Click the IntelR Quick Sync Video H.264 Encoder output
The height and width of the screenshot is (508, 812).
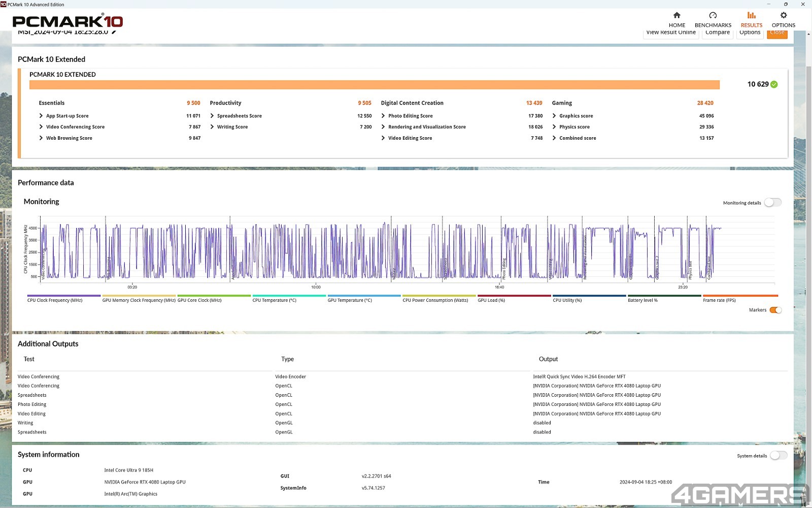579,377
